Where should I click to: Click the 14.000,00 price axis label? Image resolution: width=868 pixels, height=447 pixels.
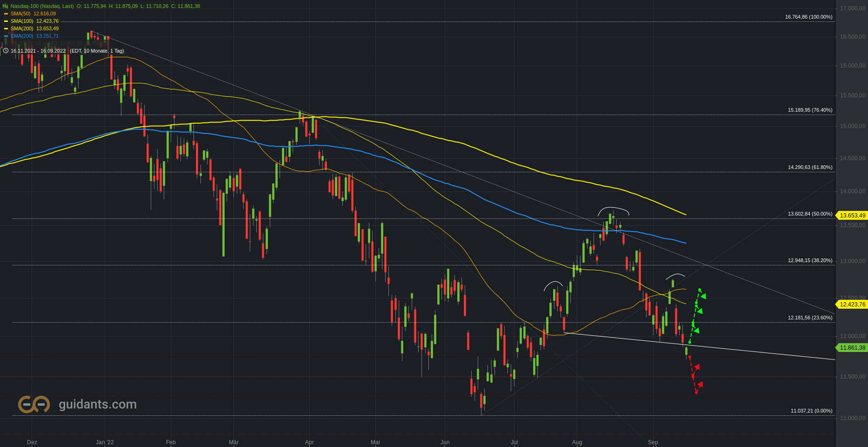click(x=853, y=191)
